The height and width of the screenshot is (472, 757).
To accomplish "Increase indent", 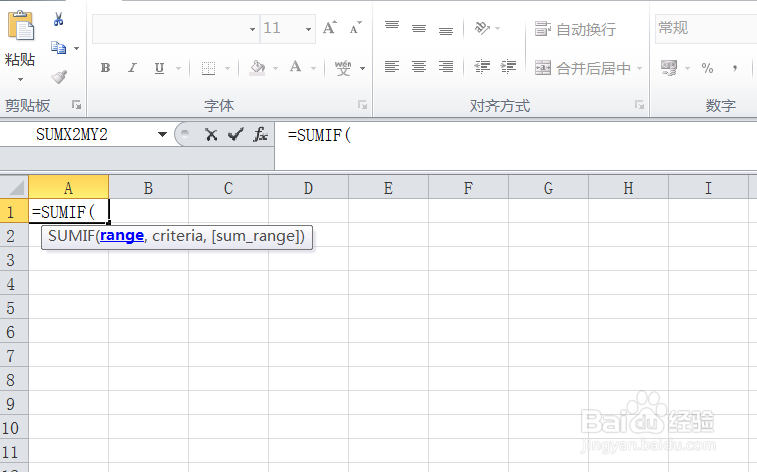I will click(508, 67).
